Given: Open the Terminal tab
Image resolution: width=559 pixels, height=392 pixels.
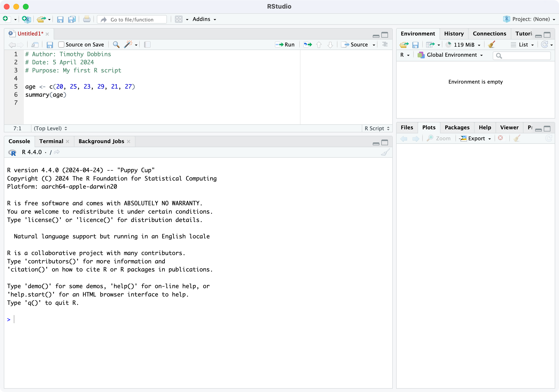Looking at the screenshot, I should pos(51,141).
